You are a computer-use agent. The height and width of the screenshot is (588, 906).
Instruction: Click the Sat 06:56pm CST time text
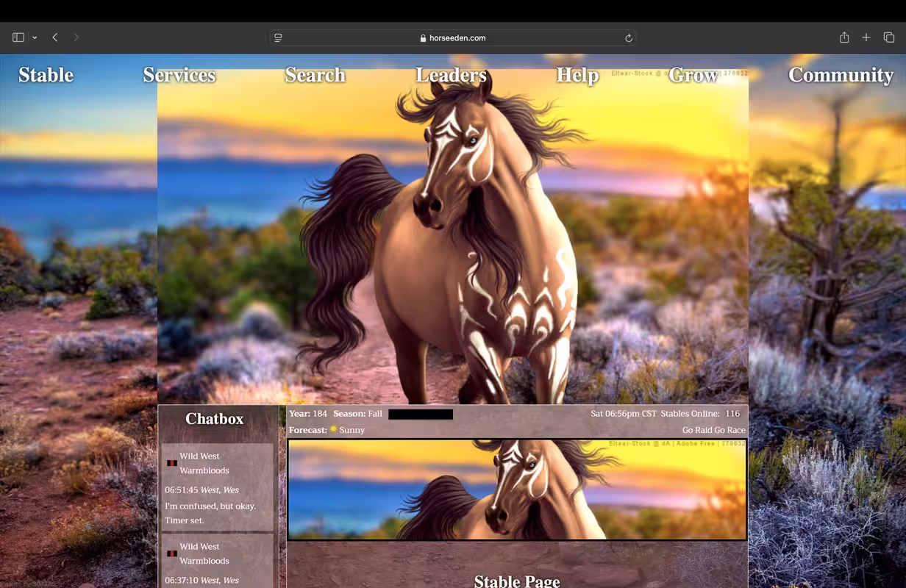(624, 414)
